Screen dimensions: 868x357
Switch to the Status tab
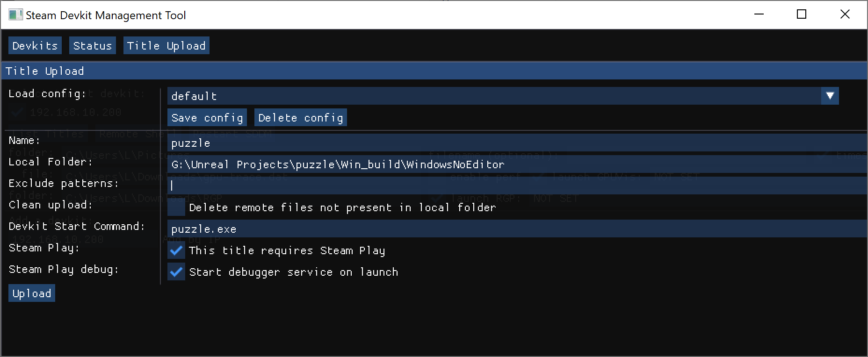tap(93, 46)
